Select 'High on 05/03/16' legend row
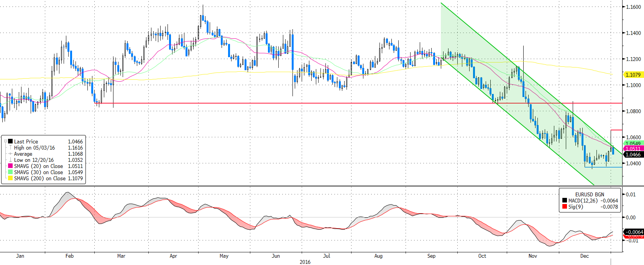Image resolution: width=644 pixels, height=265 pixels. [x=34, y=148]
